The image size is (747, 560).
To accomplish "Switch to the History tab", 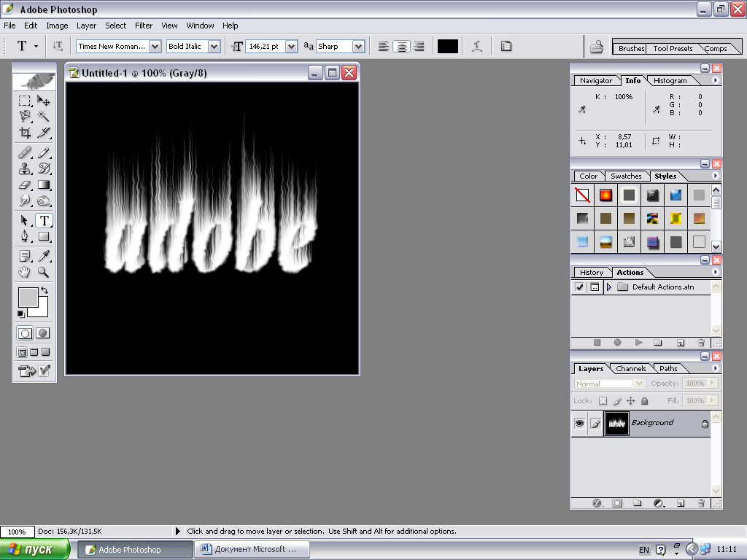I will coord(591,273).
